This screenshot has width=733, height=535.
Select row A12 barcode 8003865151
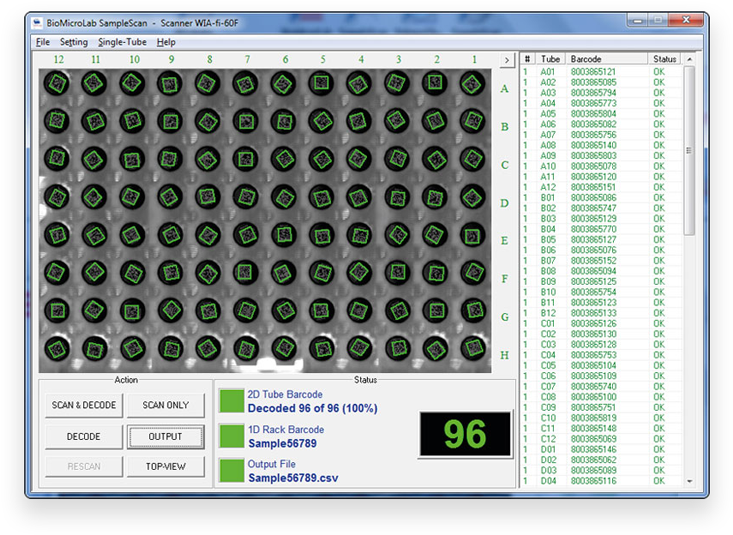pos(601,187)
